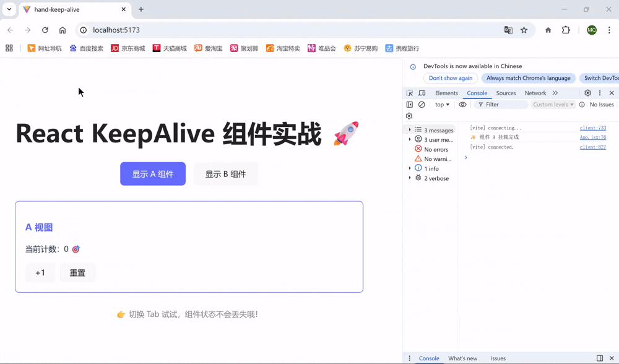Create a live expression with the eye icon
The height and width of the screenshot is (364, 619).
[x=462, y=105]
